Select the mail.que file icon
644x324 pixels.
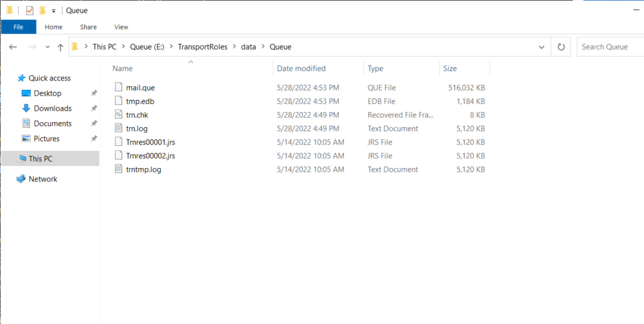click(119, 87)
